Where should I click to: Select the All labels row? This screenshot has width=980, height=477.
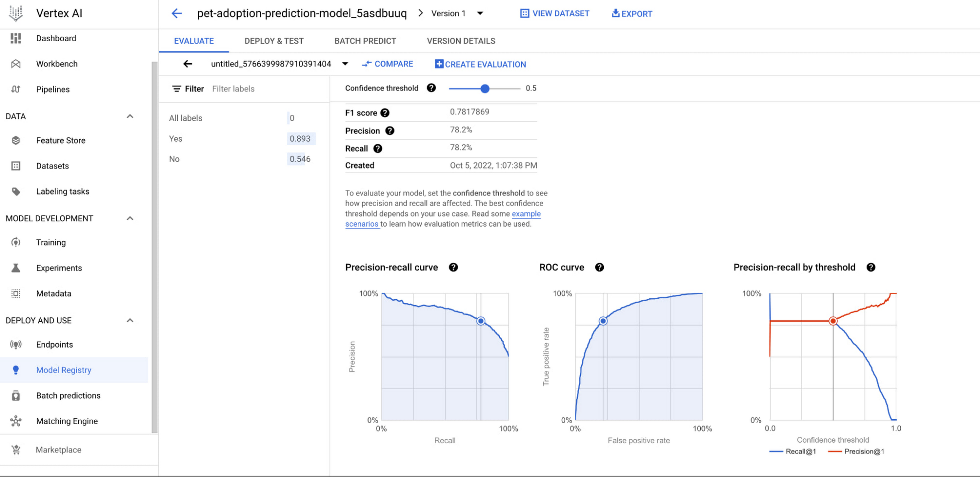pyautogui.click(x=243, y=118)
